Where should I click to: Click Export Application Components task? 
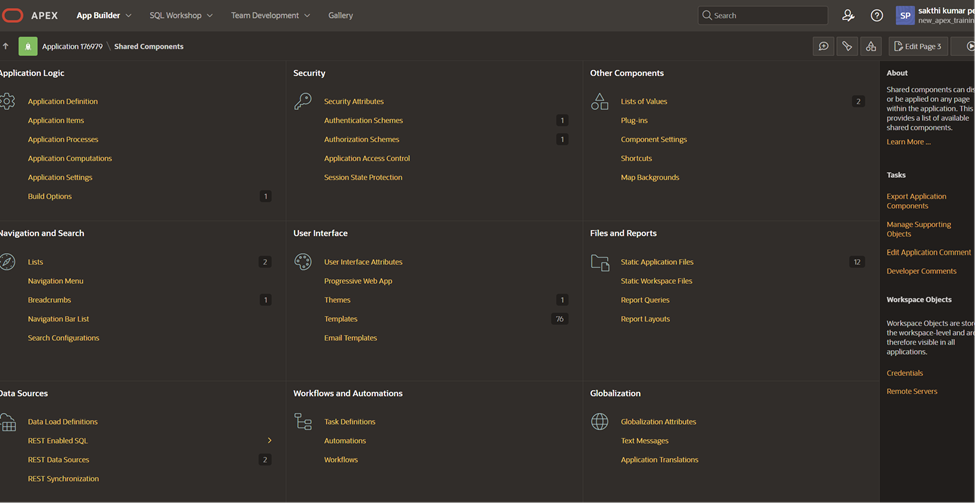pyautogui.click(x=917, y=201)
